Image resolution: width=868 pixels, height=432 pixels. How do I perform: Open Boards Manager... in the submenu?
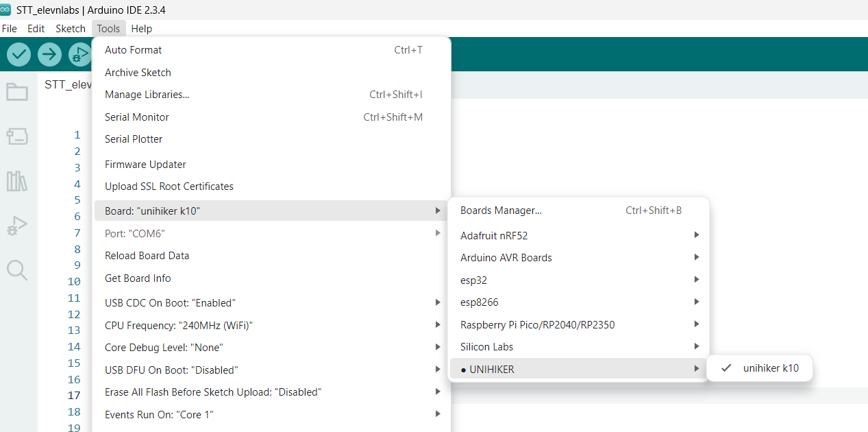(x=578, y=211)
